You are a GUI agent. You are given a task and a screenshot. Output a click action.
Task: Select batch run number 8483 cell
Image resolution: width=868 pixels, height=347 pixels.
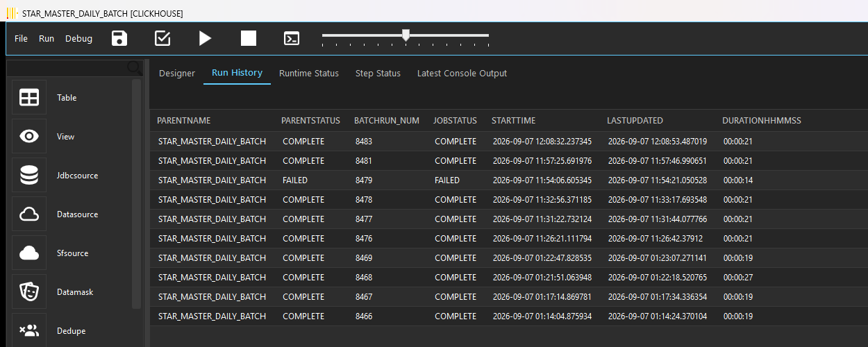coord(364,142)
